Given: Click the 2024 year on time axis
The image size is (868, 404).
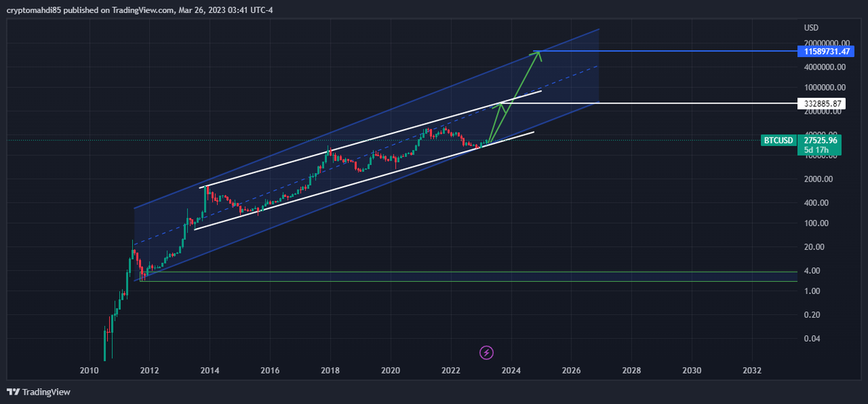Looking at the screenshot, I should [x=511, y=371].
